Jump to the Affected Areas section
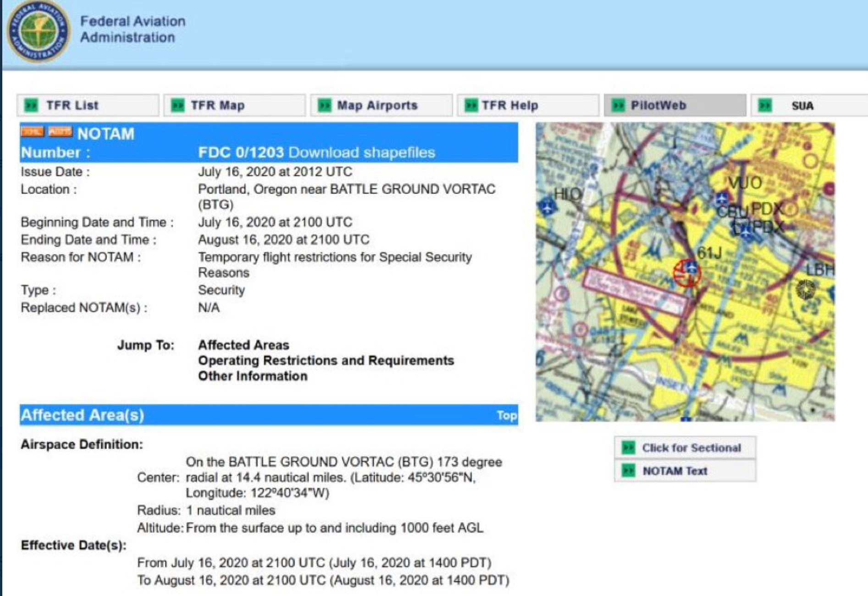Image resolution: width=868 pixels, height=596 pixels. 243,345
